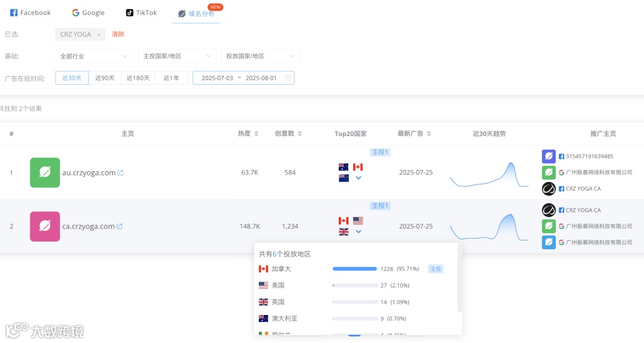Click the 584 creatives count
Screen dimensions: 644x343
290,172
